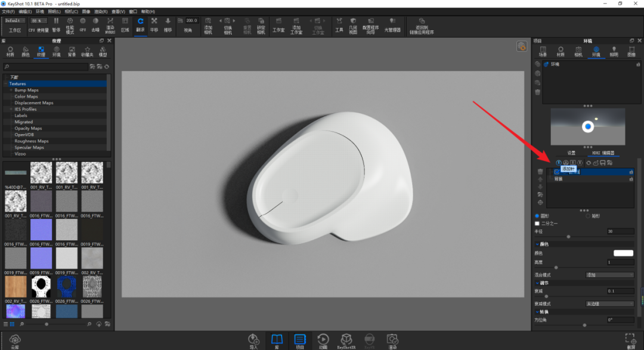Switch to the 相机 (camera) tab in the project panel

point(578,51)
